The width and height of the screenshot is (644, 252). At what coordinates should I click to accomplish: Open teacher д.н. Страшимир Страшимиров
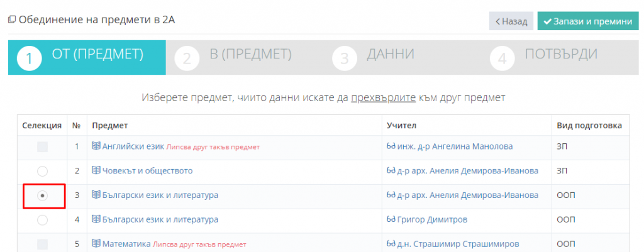tap(458, 244)
